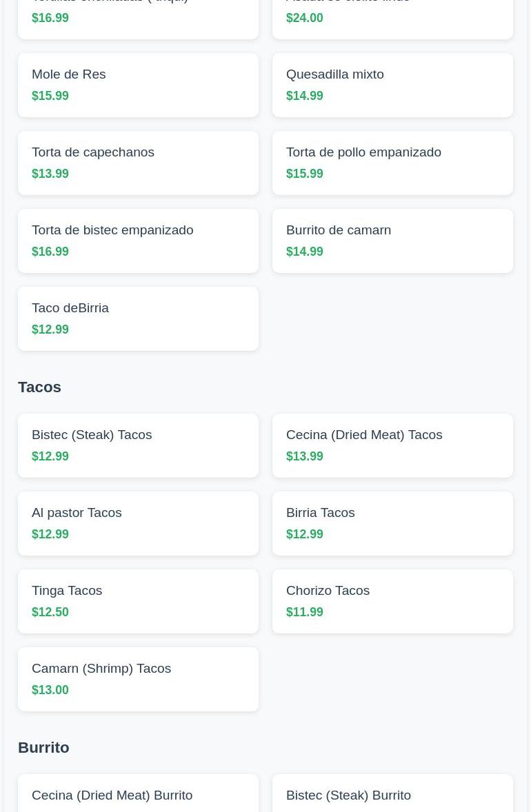
Task: Choose Torta de pollo empanizado
Action: point(392,163)
